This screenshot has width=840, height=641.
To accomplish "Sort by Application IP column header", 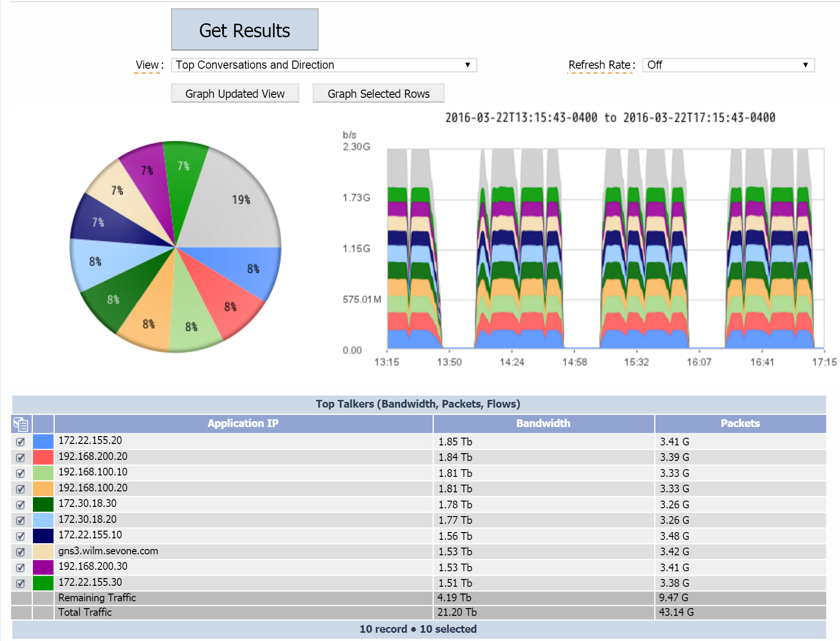I will [243, 424].
